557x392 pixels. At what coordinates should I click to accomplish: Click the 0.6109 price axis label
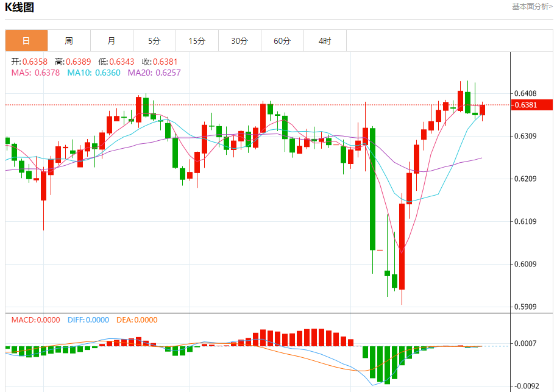525,221
